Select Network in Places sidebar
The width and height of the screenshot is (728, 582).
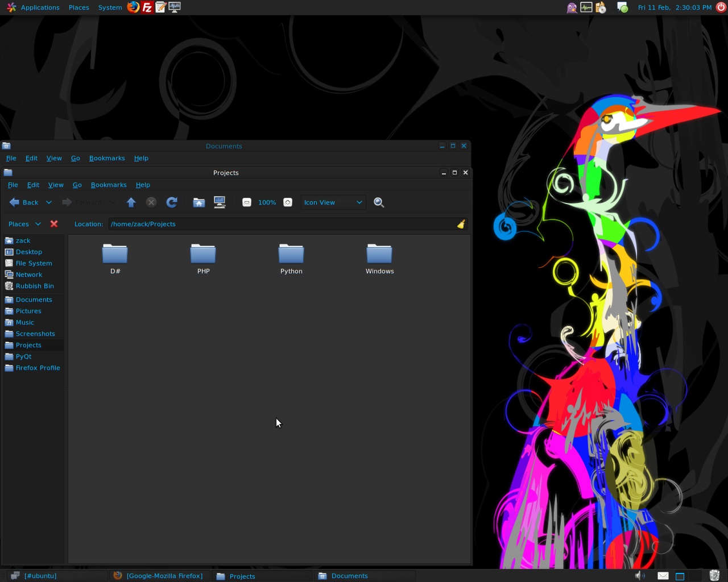(x=33, y=275)
